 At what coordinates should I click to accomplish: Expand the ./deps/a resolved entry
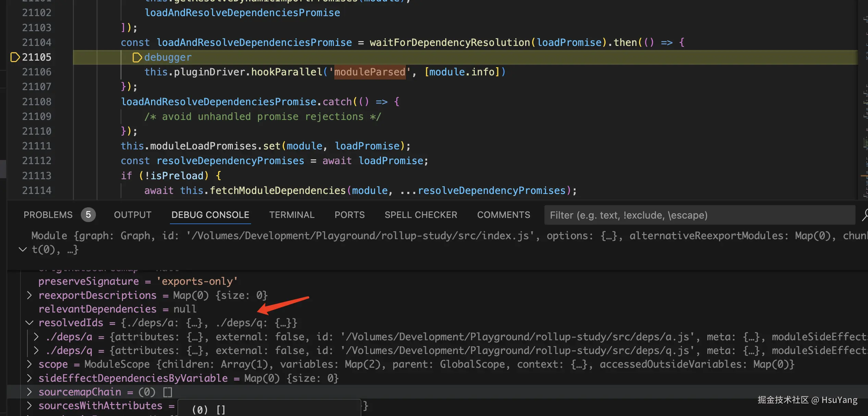tap(36, 337)
